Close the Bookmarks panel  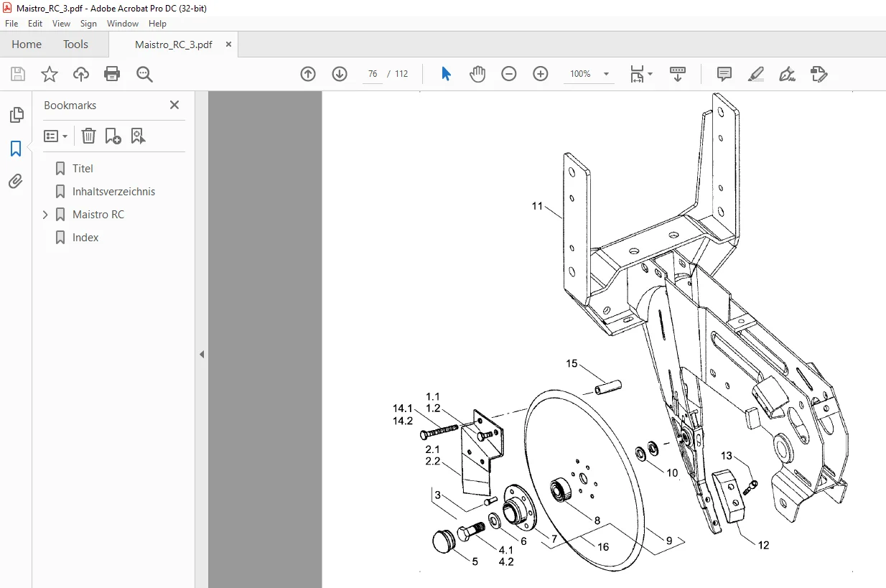[x=174, y=105]
